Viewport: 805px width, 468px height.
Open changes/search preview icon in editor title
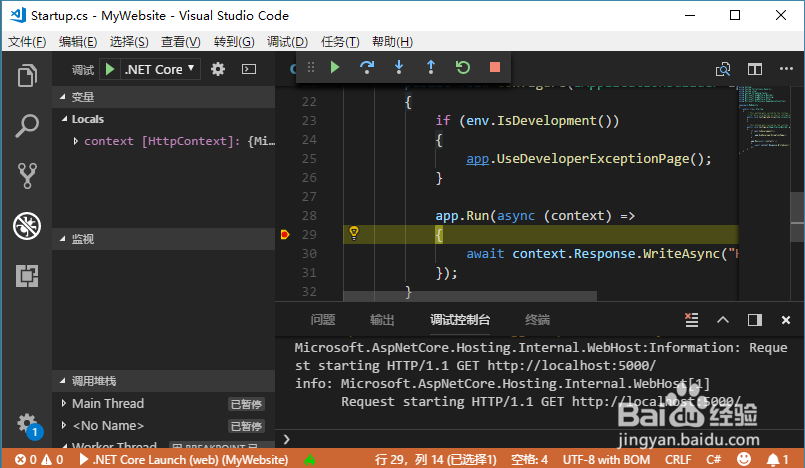(723, 69)
